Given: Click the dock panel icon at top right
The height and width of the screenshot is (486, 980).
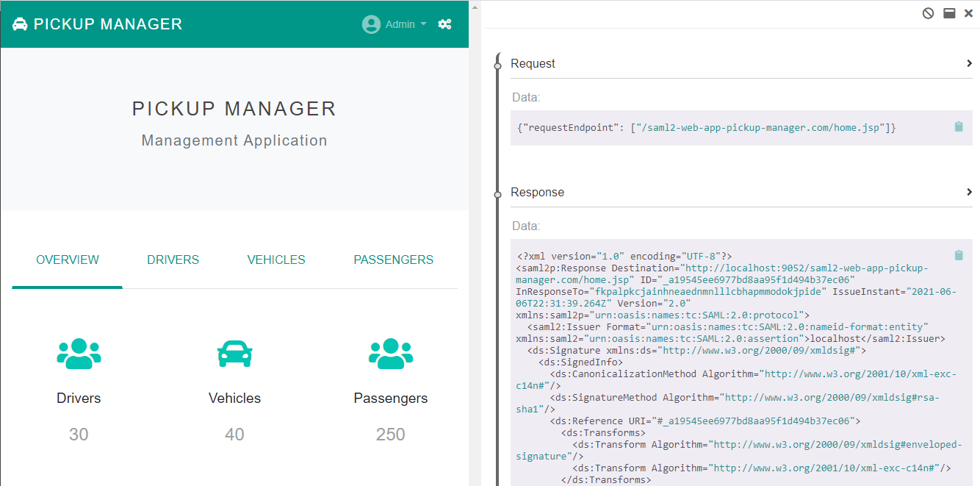Looking at the screenshot, I should point(949,13).
